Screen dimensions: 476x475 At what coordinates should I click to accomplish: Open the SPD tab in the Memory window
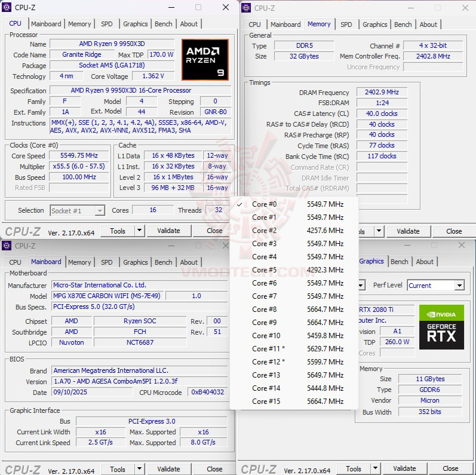(346, 24)
